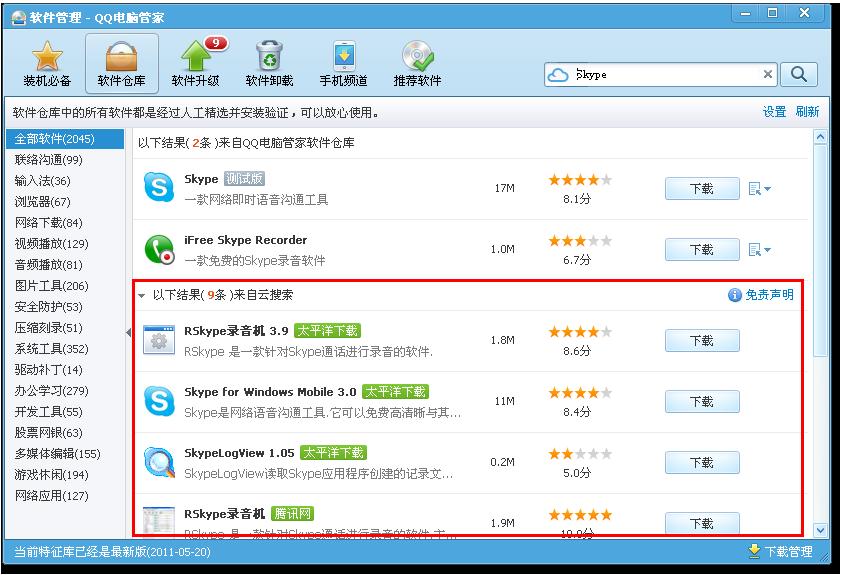The image size is (843, 575).
Task: Download SkypeLogView 1.05
Action: [702, 463]
